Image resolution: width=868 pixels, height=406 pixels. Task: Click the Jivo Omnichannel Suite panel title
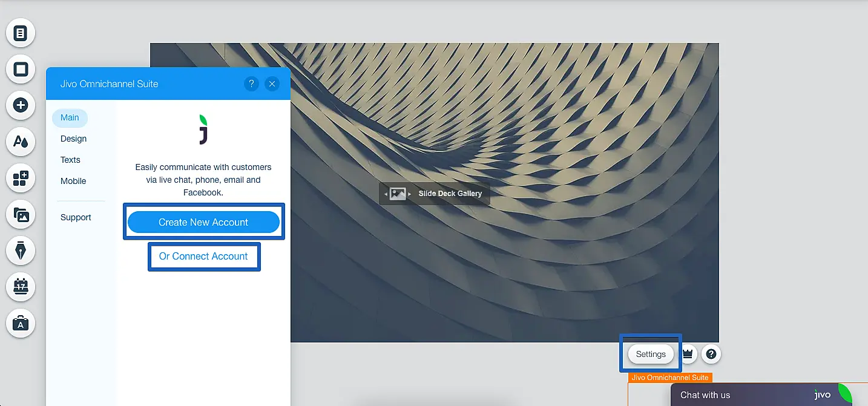click(x=110, y=83)
